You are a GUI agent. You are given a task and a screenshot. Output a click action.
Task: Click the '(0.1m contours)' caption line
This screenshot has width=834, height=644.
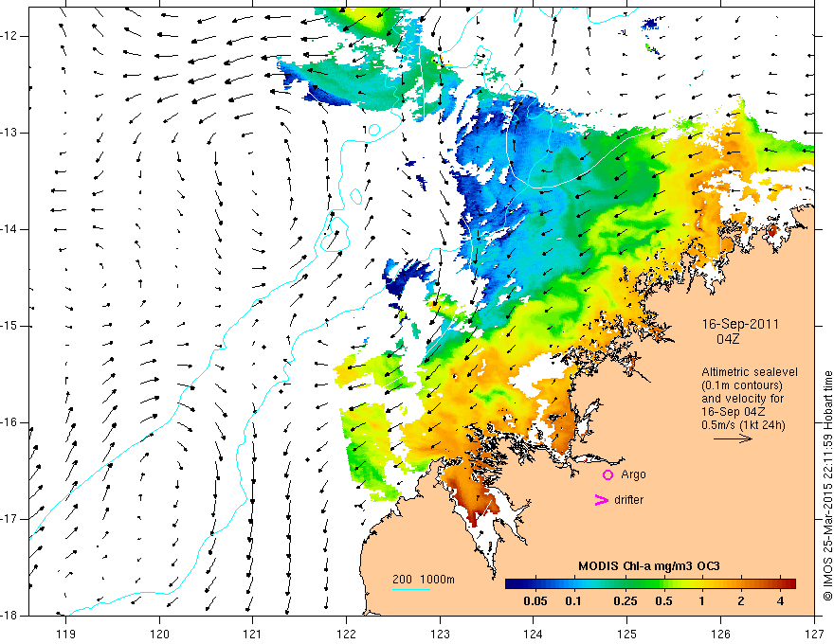(x=742, y=385)
